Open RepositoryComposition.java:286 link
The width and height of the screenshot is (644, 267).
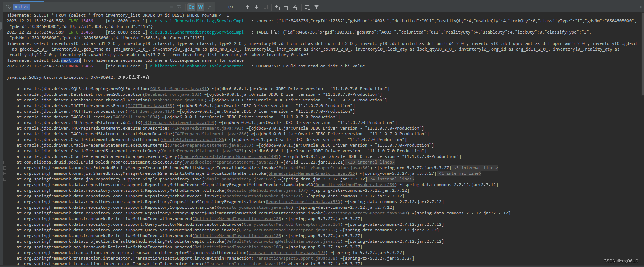click(254, 208)
